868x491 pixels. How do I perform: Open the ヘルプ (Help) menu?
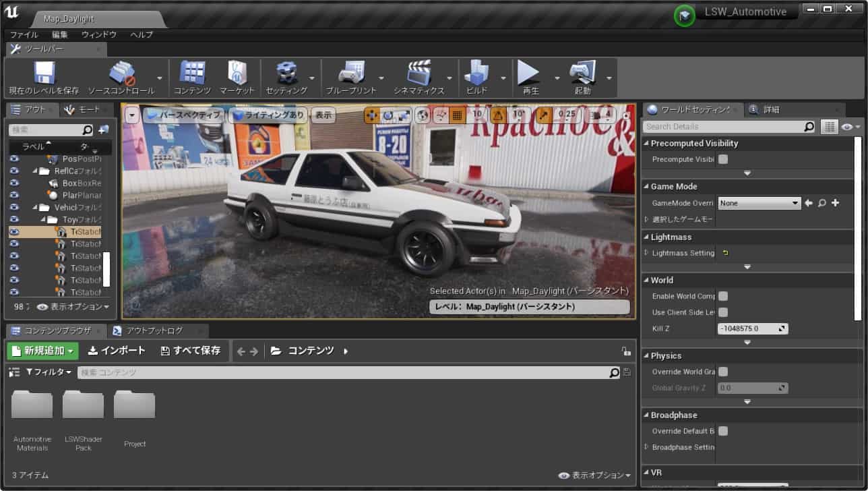click(142, 34)
